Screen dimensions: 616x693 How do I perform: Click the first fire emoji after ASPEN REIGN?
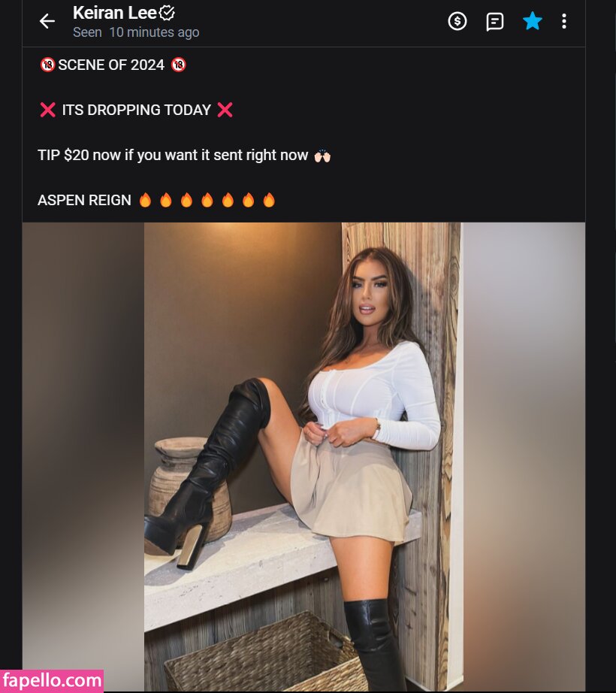(145, 200)
